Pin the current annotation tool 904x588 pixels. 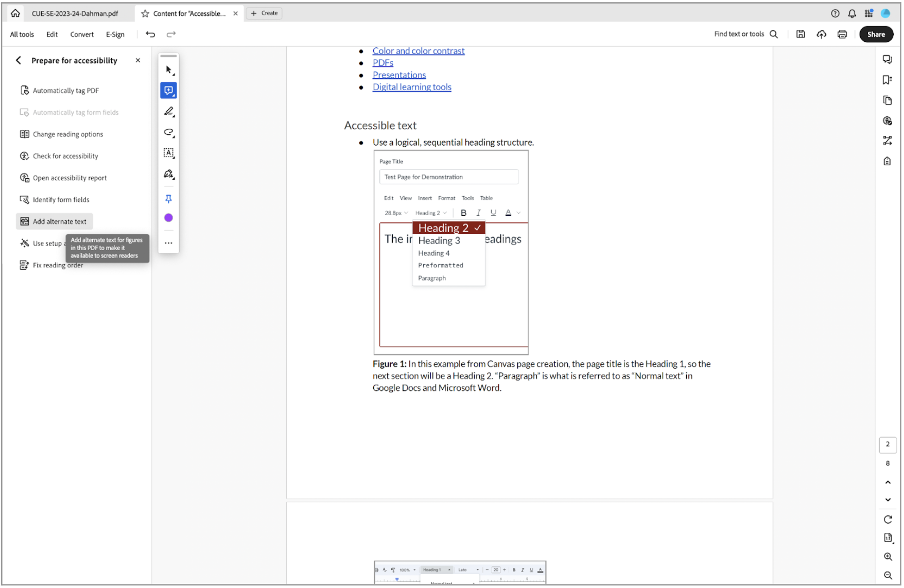click(x=168, y=198)
